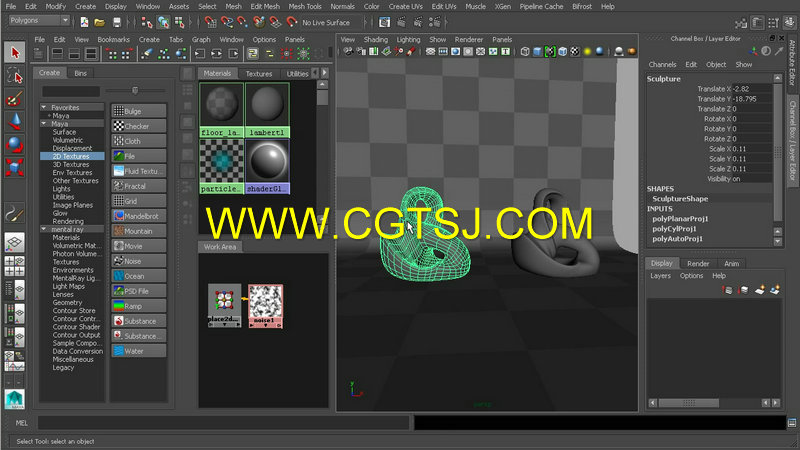Toggle use all lights yellow icon
Image resolution: width=800 pixels, height=450 pixels.
[x=588, y=52]
